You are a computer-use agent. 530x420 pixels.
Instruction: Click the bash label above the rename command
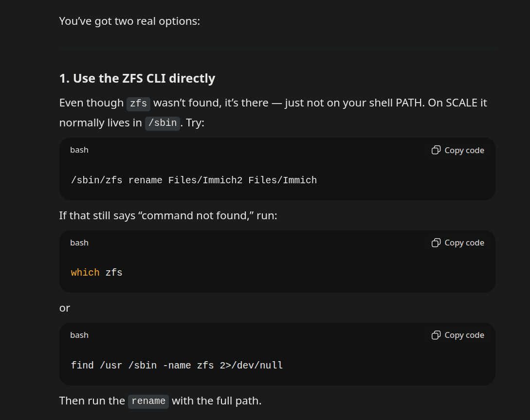(x=79, y=150)
